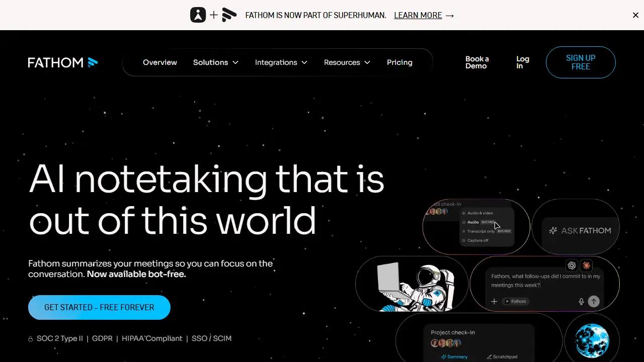Click the orange Claude icon above the chat box
The image size is (644, 362).
tap(586, 265)
